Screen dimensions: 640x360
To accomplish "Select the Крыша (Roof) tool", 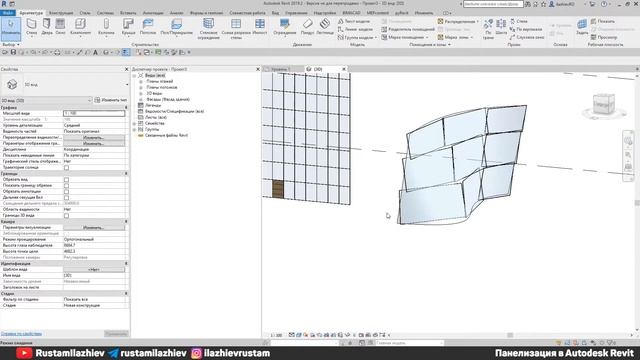I will (129, 27).
